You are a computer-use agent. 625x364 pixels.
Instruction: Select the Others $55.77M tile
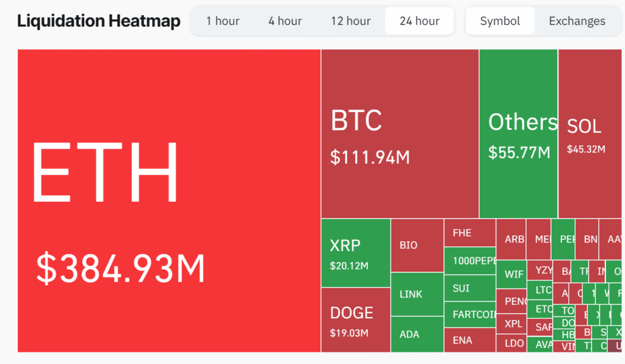point(518,134)
